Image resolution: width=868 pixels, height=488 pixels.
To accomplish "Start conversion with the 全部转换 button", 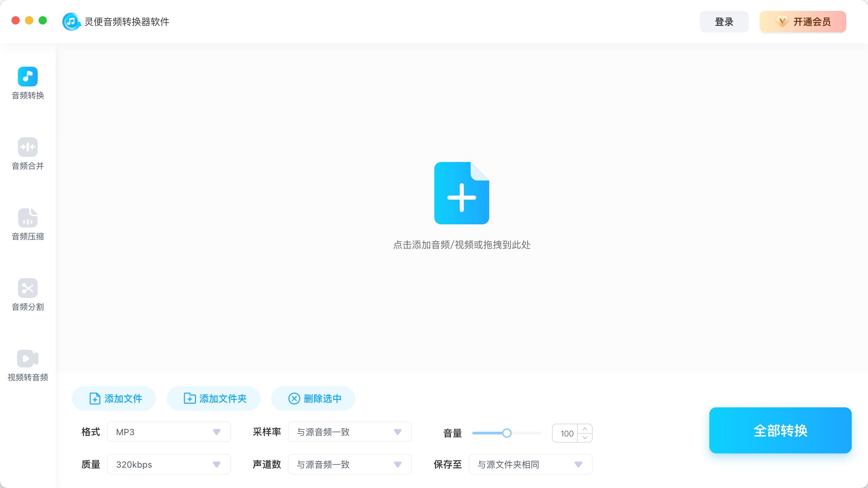I will 780,430.
